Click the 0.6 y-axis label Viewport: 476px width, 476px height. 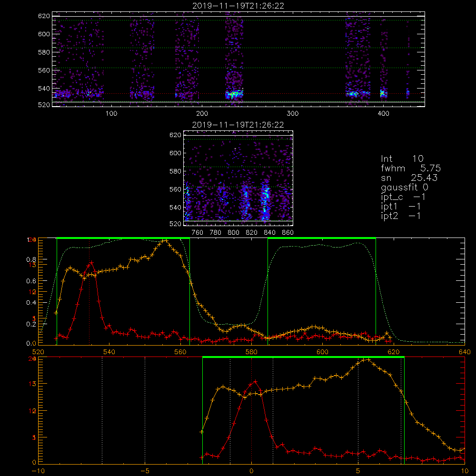tap(31, 281)
